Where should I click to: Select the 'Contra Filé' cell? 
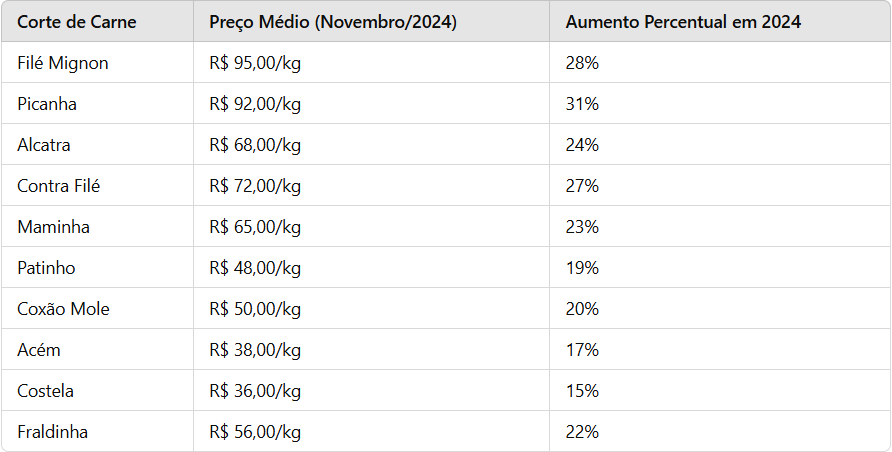59,186
